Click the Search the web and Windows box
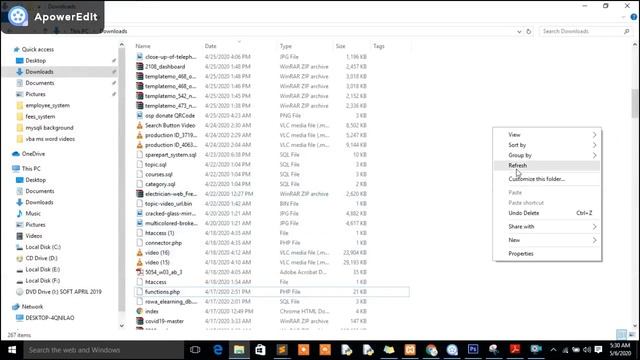640x360 pixels. pyautogui.click(x=104, y=350)
